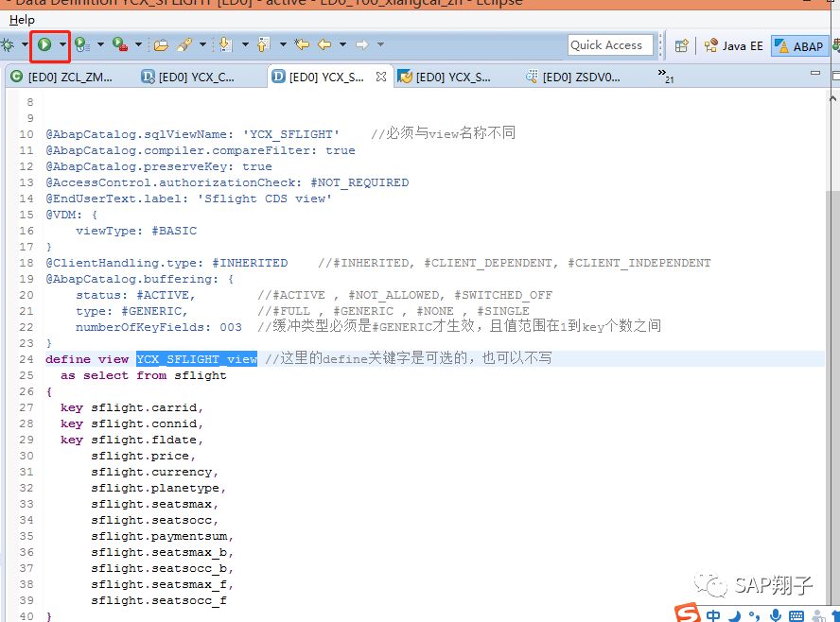Click the key sflight.carrid field

pyautogui.click(x=131, y=407)
